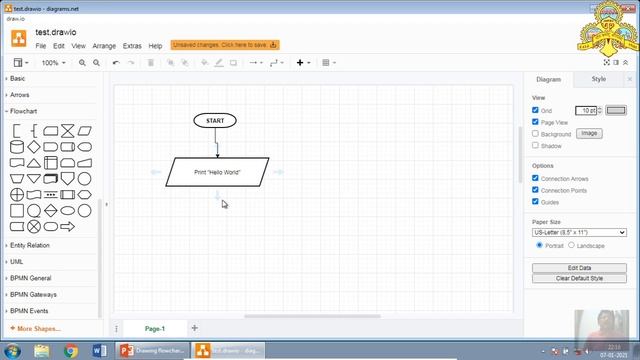Enable the Shadow checkbox

coord(535,145)
